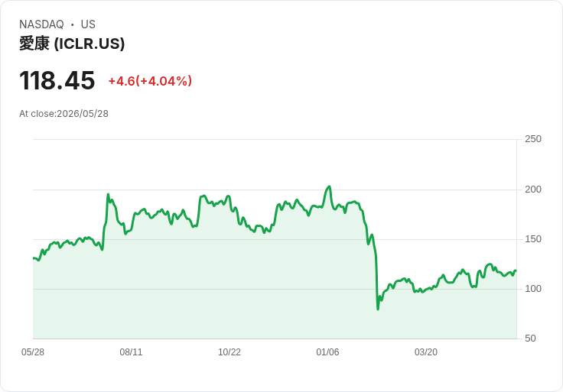Click the 100 y-axis value
The height and width of the screenshot is (392, 563).
point(533,289)
